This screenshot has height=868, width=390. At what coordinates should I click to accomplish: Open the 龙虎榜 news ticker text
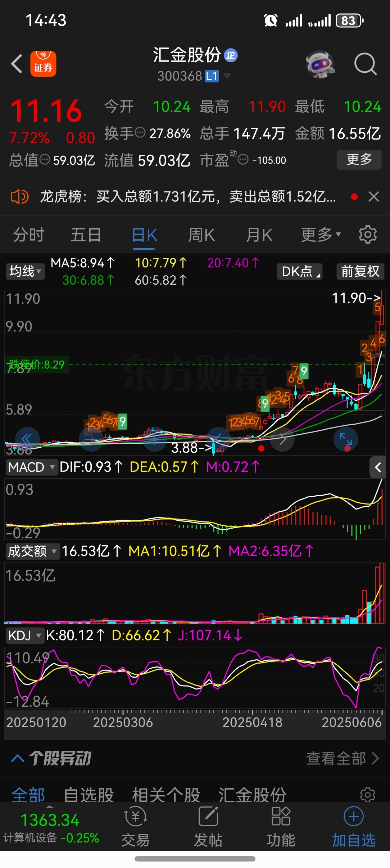point(188,197)
